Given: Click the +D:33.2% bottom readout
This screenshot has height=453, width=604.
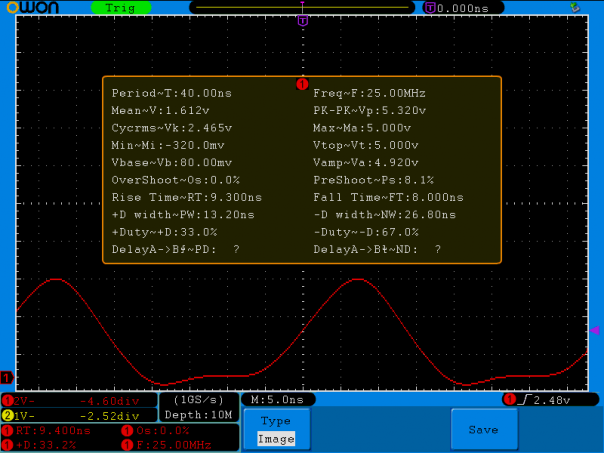Looking at the screenshot, I should click(x=39, y=445).
